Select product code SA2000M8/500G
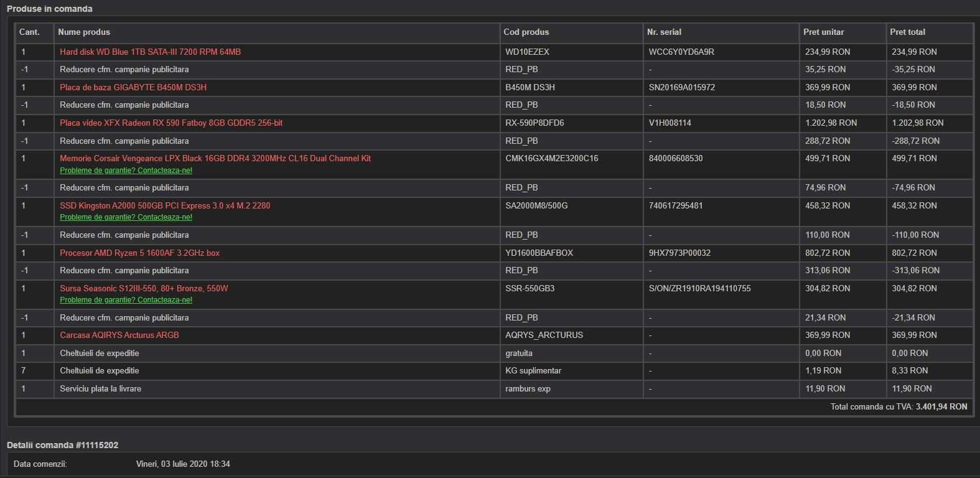This screenshot has height=478, width=980. pyautogui.click(x=536, y=205)
